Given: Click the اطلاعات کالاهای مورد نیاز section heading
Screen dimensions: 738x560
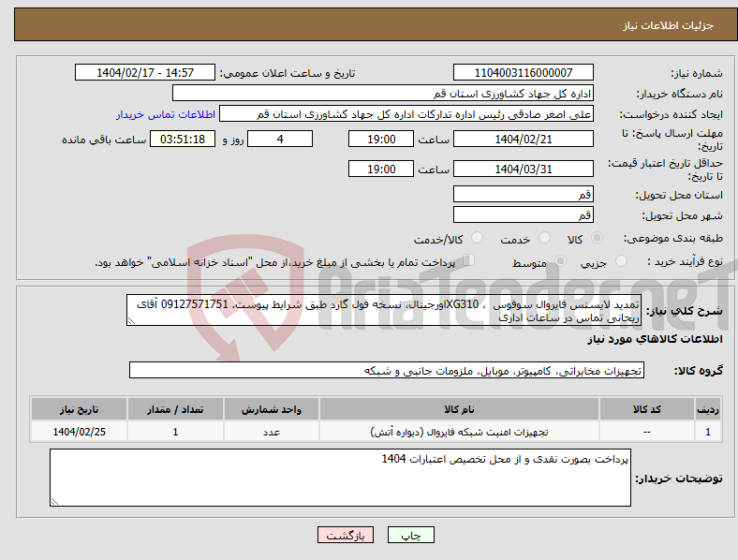Looking at the screenshot, I should coord(655,339).
